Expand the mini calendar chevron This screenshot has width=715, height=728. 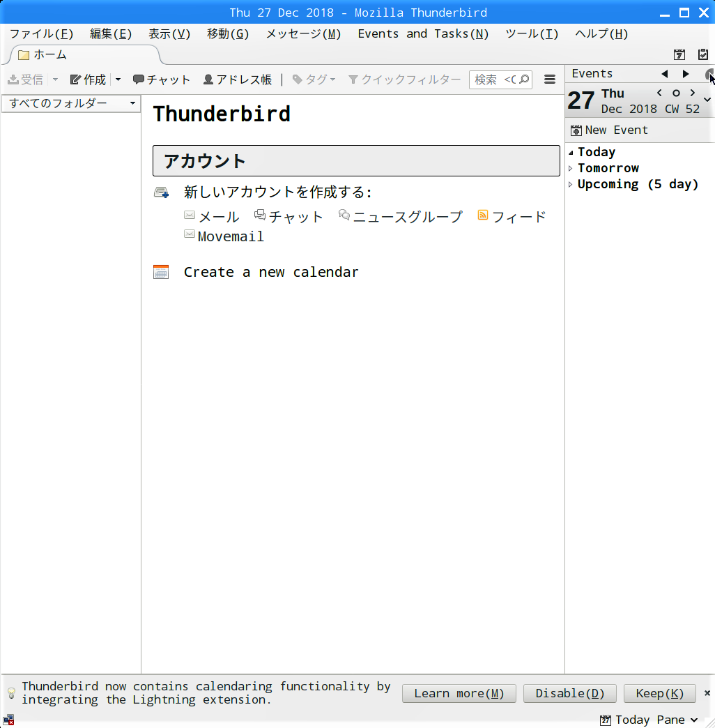click(x=707, y=99)
